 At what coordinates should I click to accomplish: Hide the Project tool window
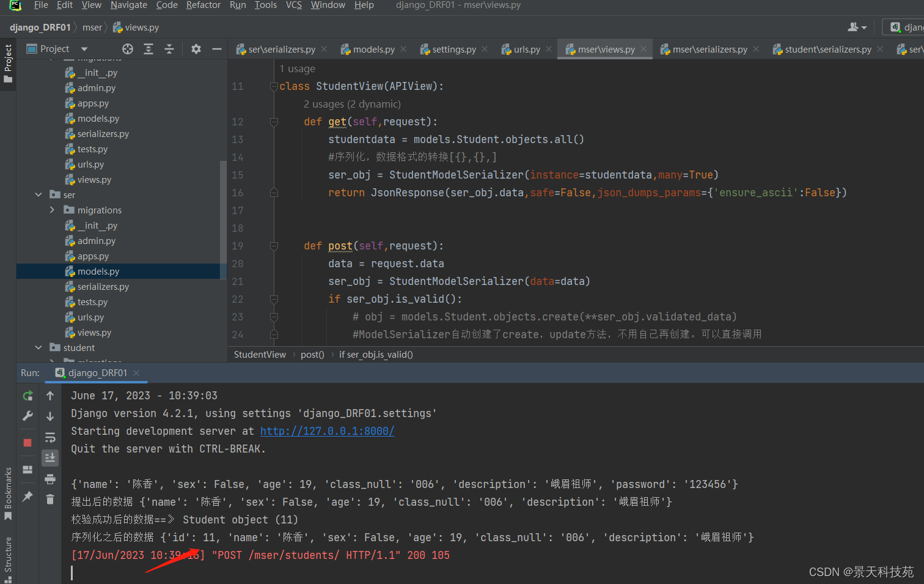tap(216, 49)
